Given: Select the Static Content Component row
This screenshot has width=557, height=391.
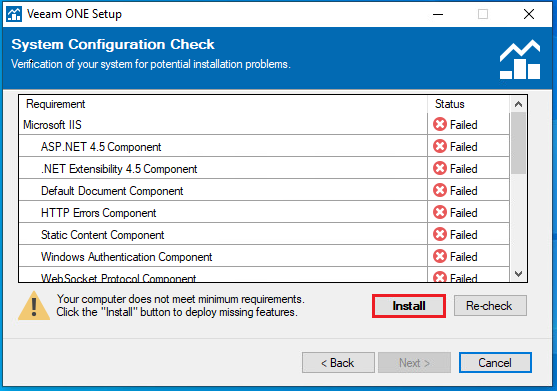Looking at the screenshot, I should coord(264,234).
